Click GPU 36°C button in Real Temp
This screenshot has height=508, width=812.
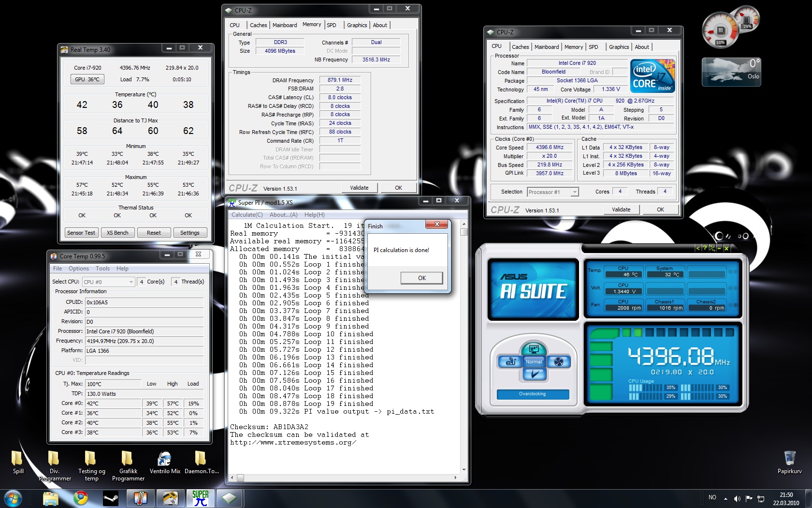pos(87,79)
